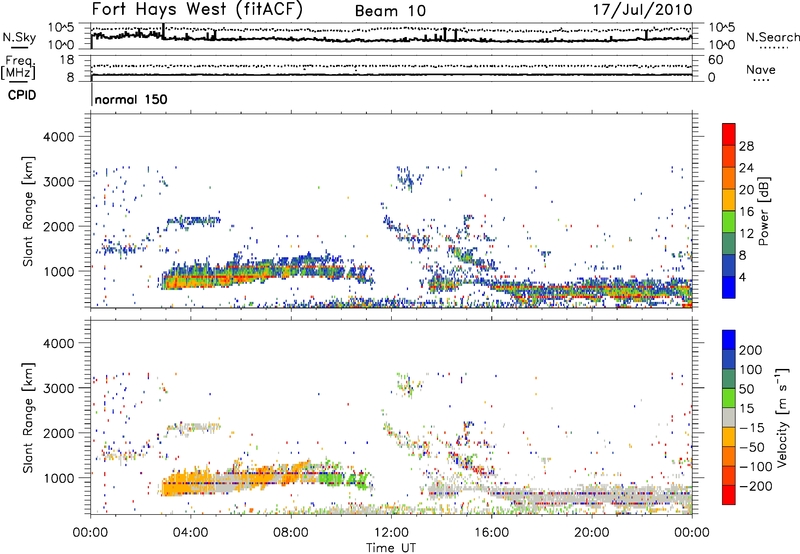Click the '20:00' time tick label

(x=591, y=533)
